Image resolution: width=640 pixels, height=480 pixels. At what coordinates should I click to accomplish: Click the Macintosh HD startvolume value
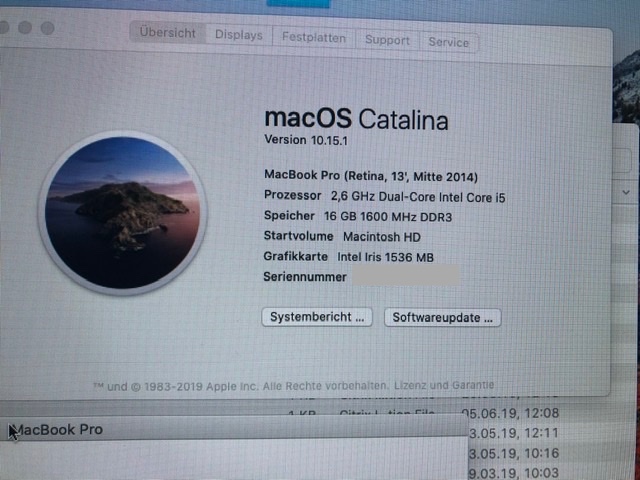[382, 237]
